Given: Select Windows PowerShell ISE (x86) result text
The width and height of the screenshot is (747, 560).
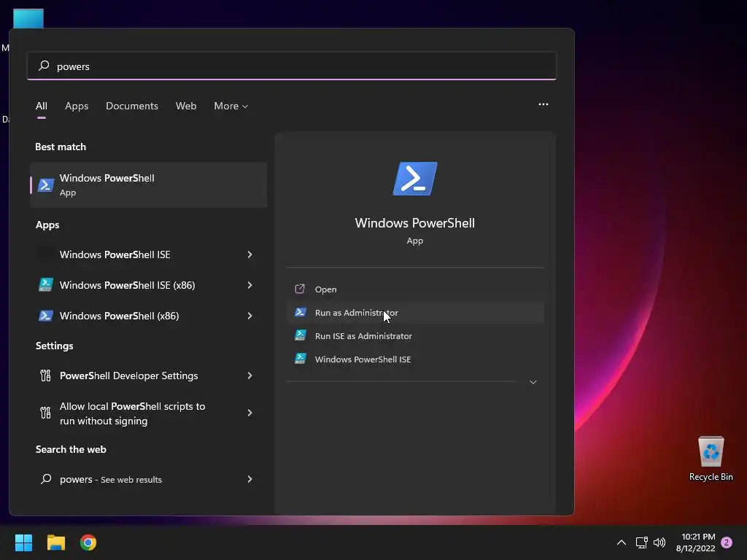Looking at the screenshot, I should (x=127, y=285).
